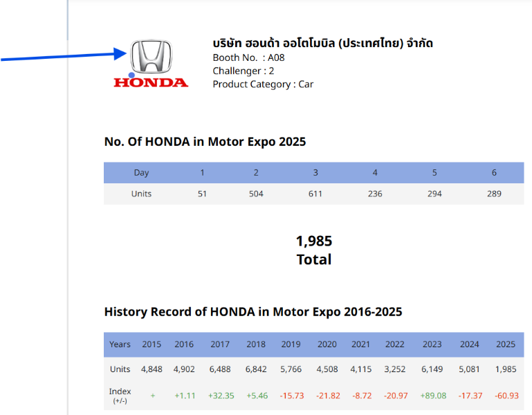
Task: Select the Day 3 units value 611
Action: tap(315, 194)
